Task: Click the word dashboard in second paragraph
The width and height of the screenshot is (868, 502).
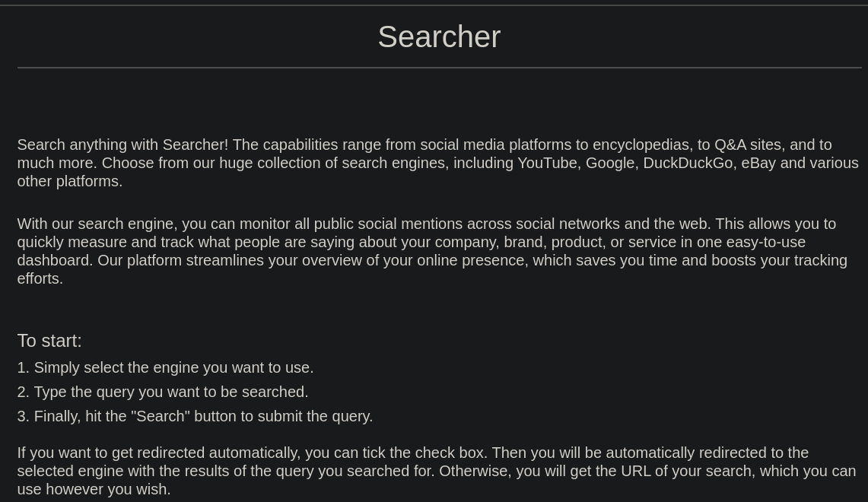Action: coord(54,261)
